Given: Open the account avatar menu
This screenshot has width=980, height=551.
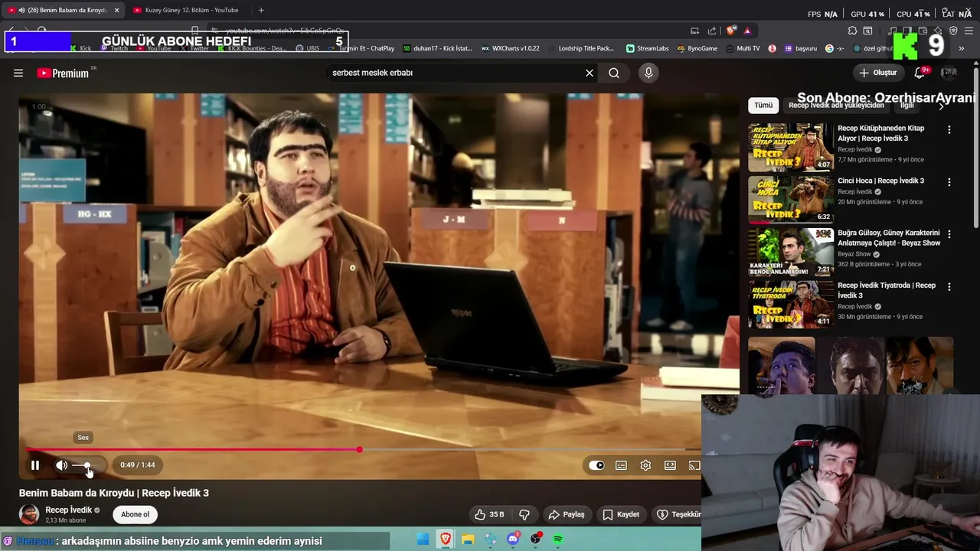Looking at the screenshot, I should 949,73.
